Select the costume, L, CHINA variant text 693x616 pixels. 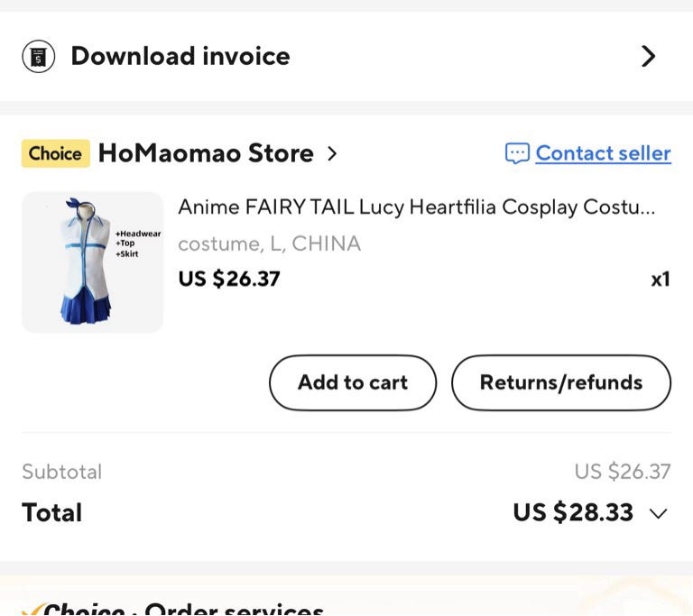(x=269, y=244)
